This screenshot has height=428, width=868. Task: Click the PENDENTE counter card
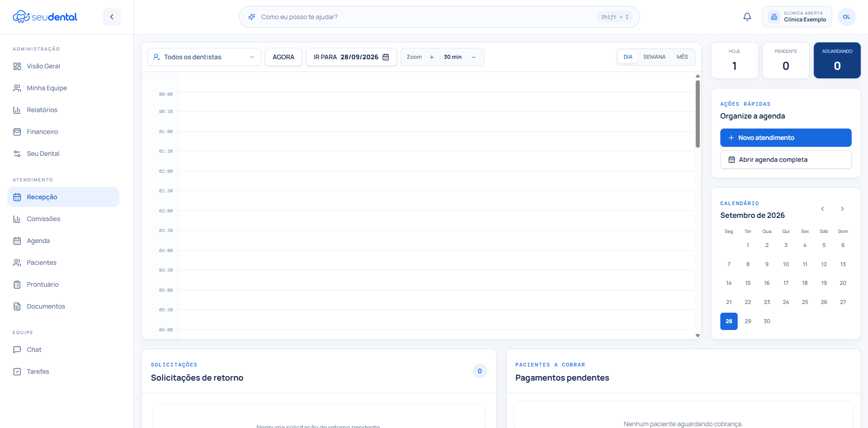786,60
